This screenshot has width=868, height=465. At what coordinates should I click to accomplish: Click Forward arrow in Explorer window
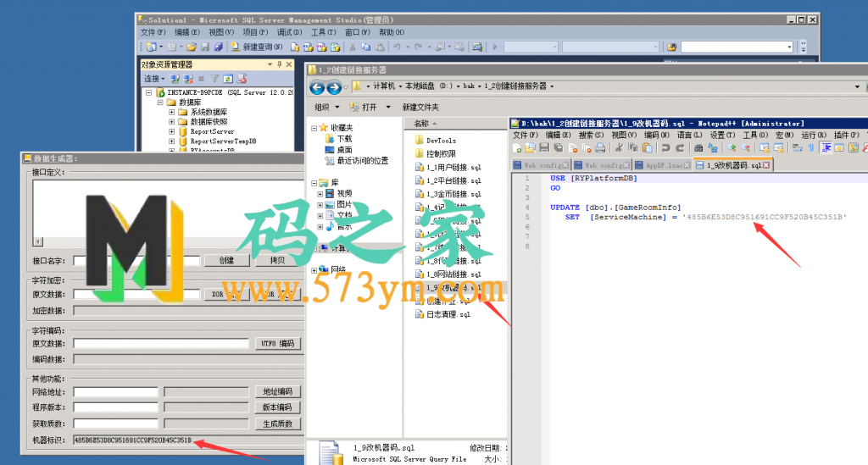click(334, 87)
